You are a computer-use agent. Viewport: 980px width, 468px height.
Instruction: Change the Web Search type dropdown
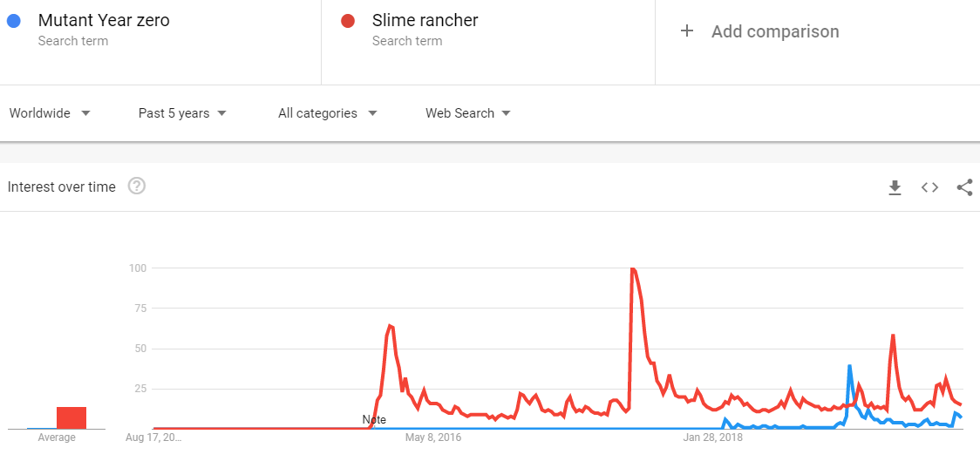468,113
